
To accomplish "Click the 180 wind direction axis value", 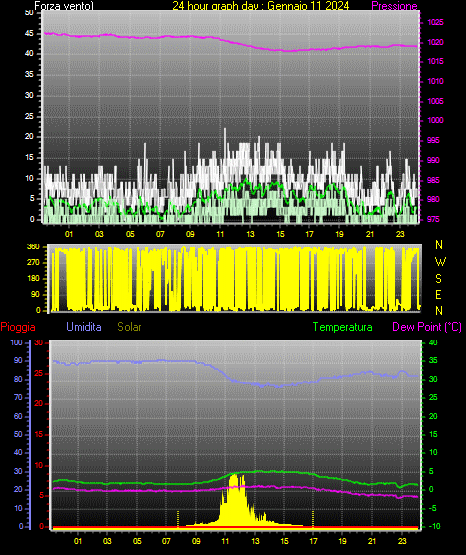I will pos(33,279).
